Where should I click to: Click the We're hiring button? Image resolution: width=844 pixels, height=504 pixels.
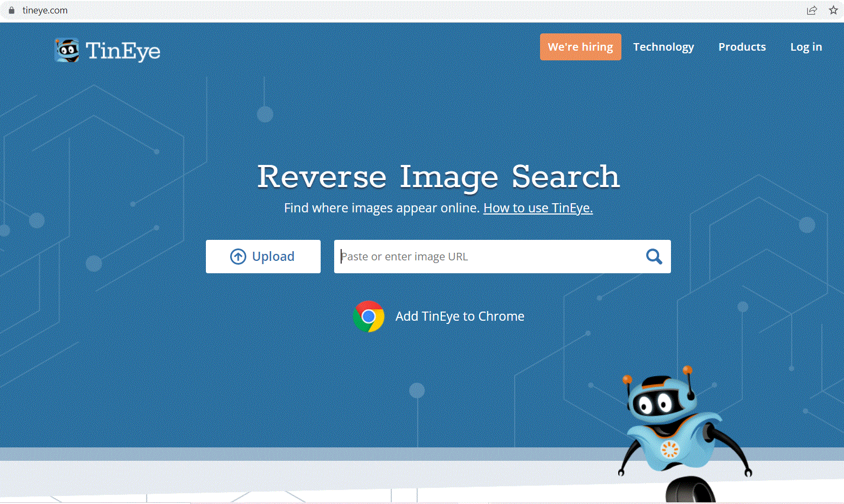pyautogui.click(x=580, y=47)
